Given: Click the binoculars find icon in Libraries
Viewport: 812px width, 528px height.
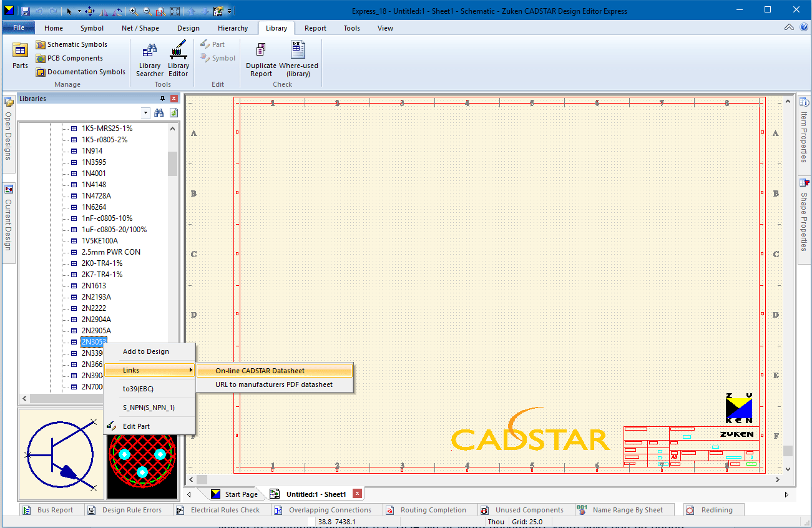Looking at the screenshot, I should coord(159,112).
